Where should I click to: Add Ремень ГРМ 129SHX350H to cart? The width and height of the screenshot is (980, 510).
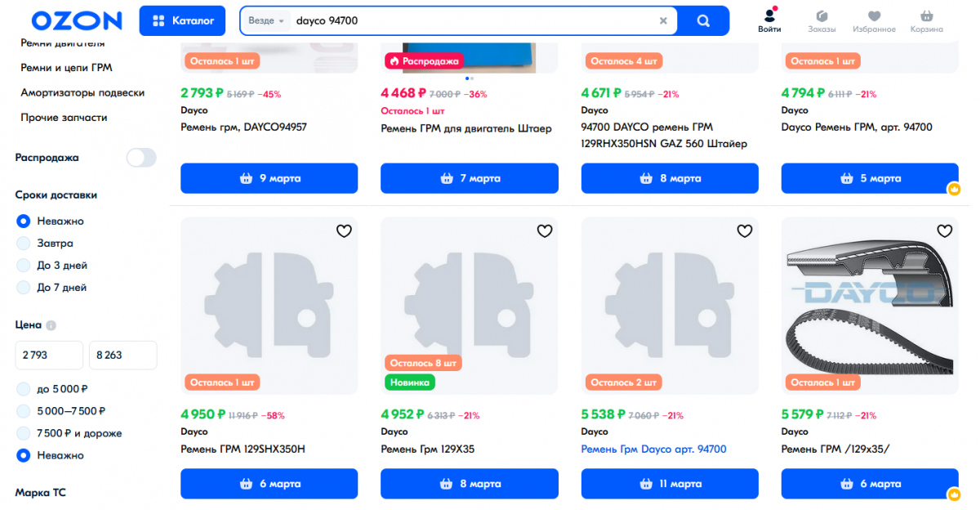tap(269, 484)
